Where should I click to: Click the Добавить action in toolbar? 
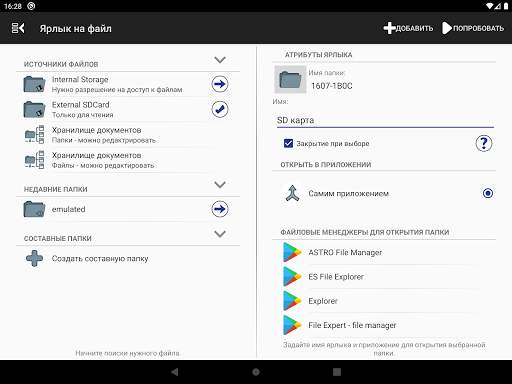tap(408, 28)
